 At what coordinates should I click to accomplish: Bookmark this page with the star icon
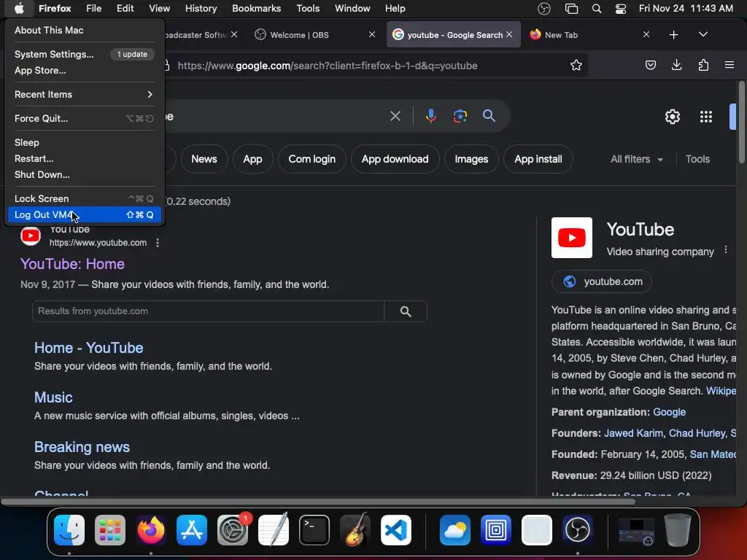click(576, 65)
